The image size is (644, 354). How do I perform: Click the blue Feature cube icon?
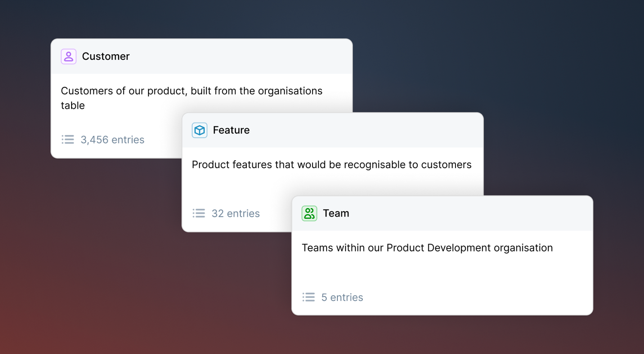(x=200, y=130)
